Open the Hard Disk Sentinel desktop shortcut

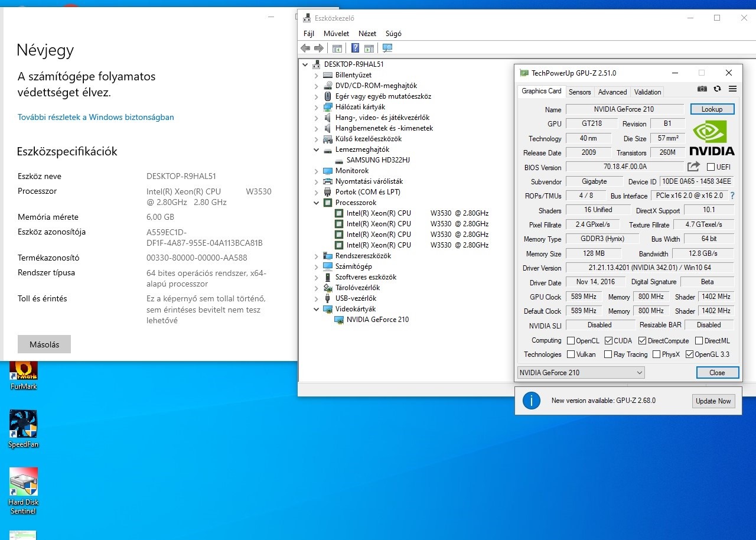click(23, 491)
